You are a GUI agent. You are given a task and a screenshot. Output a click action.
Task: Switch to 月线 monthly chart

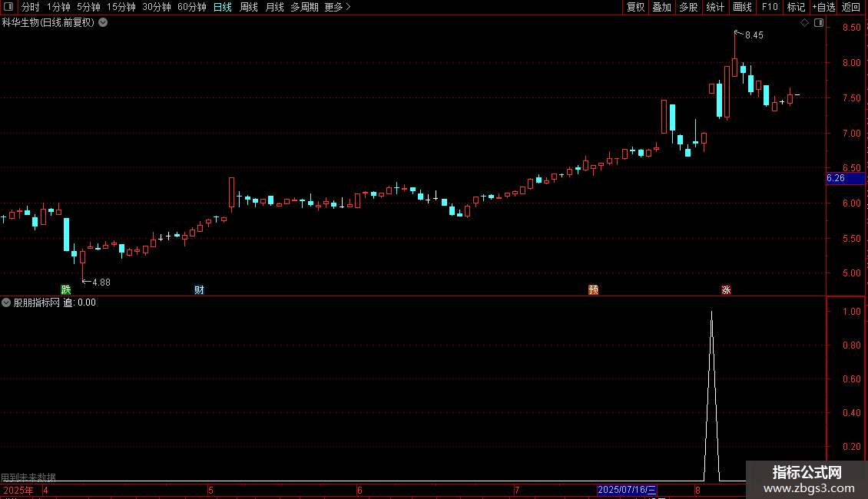(x=274, y=7)
